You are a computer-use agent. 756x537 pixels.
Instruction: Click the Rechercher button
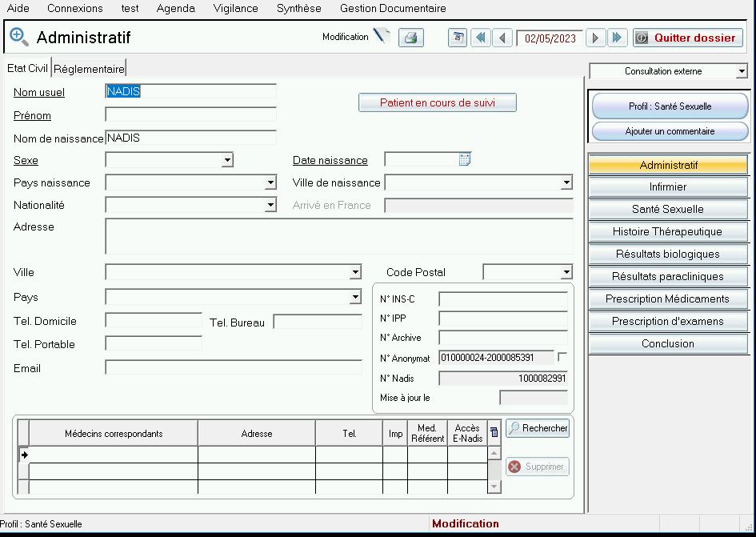(x=538, y=428)
